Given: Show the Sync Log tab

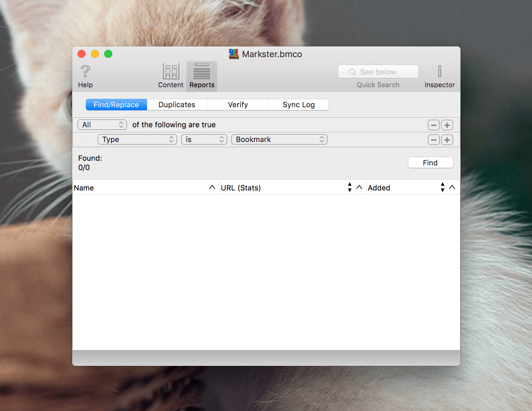Looking at the screenshot, I should pyautogui.click(x=299, y=105).
